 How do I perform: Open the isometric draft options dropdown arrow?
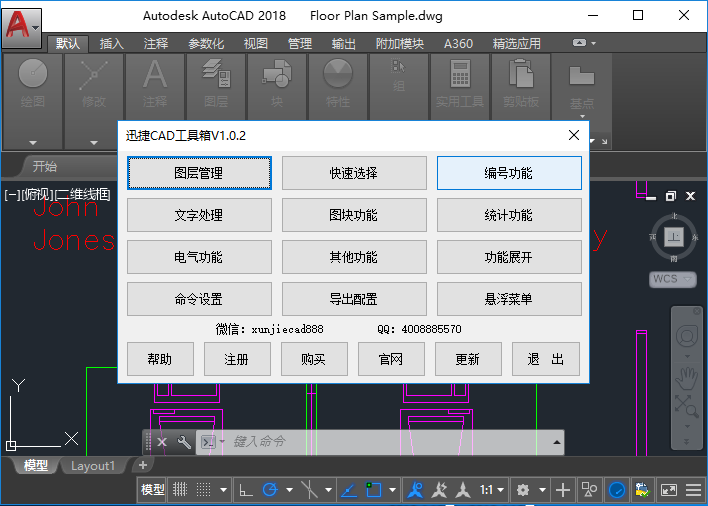pyautogui.click(x=329, y=490)
